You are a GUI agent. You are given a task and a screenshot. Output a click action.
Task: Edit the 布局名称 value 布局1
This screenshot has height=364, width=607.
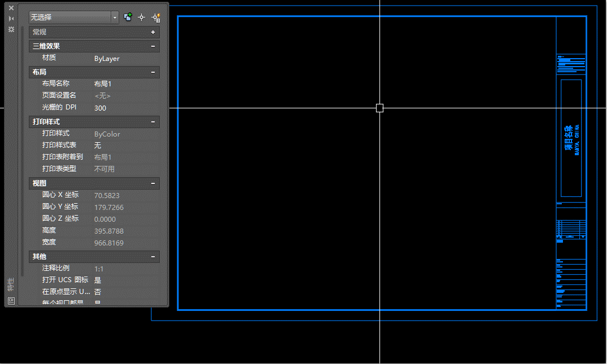point(103,84)
